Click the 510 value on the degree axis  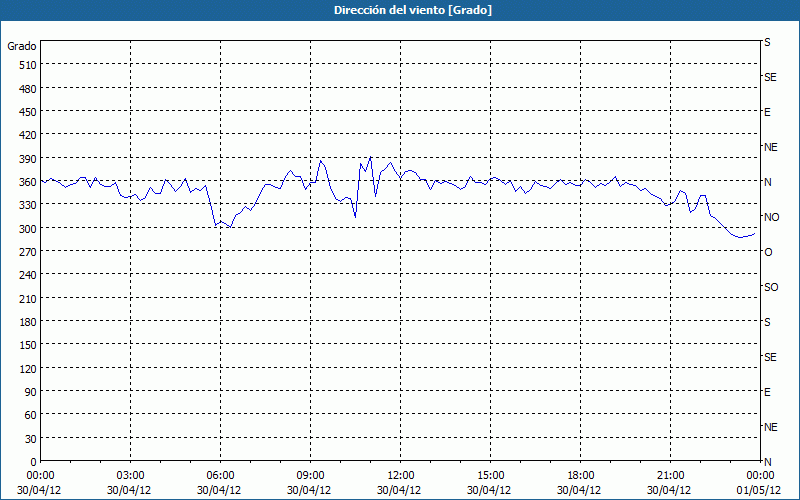pos(28,65)
